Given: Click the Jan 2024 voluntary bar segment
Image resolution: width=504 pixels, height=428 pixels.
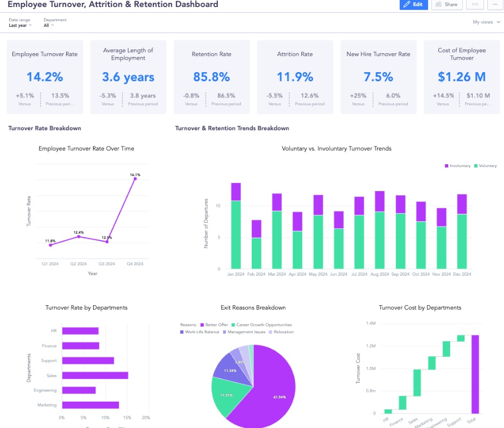Looking at the screenshot, I should (x=236, y=235).
